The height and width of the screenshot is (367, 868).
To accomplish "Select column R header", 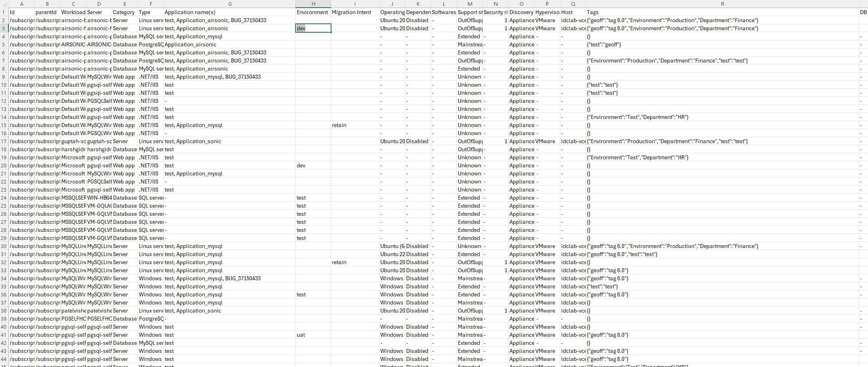I will click(722, 4).
